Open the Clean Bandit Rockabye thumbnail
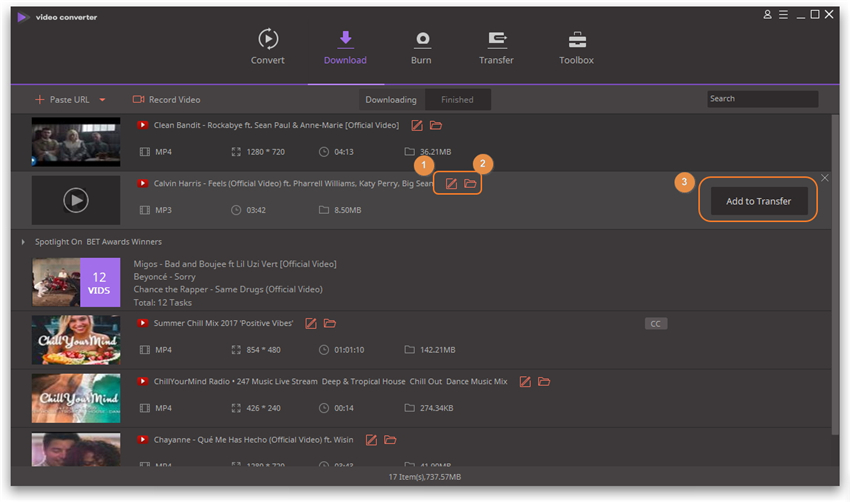 click(x=76, y=142)
